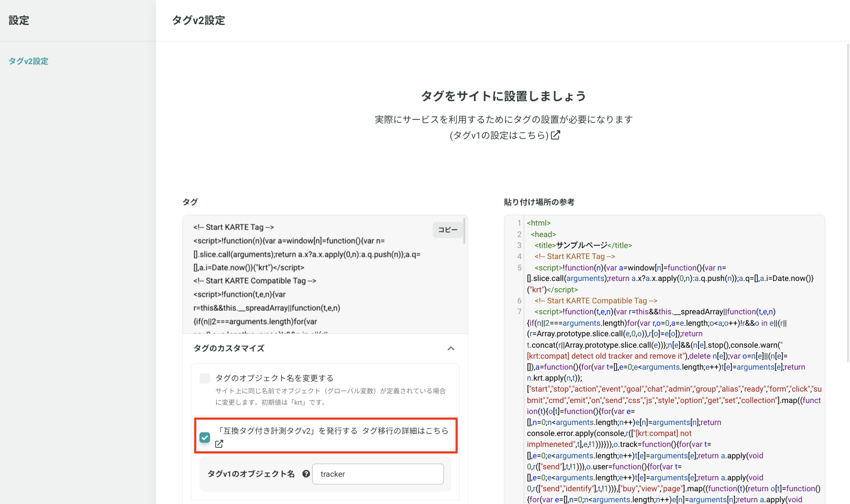Open the タグv2設定 sidebar item
The height and width of the screenshot is (504, 850).
tap(29, 61)
